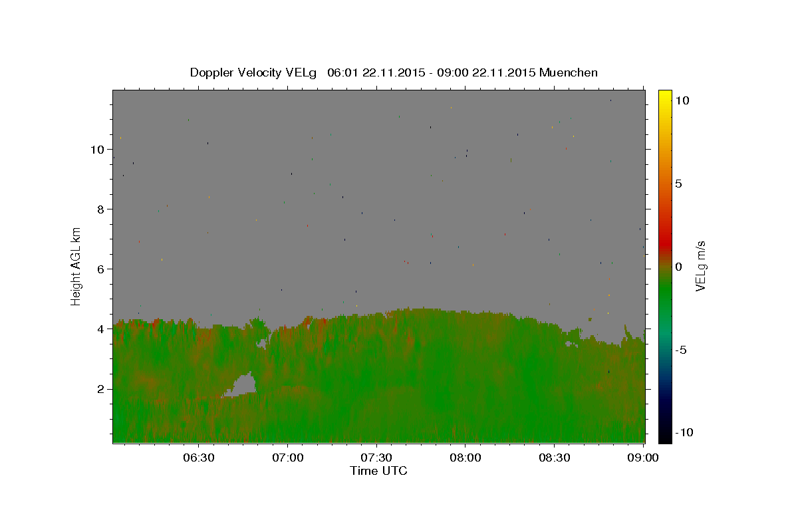Click 'Muenchen' in the plot title
The width and height of the screenshot is (798, 532).
coord(569,72)
